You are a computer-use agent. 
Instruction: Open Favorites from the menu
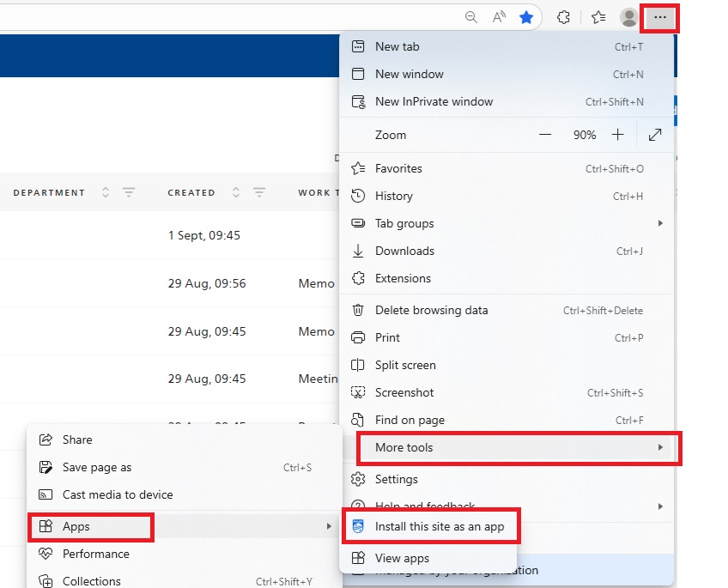pyautogui.click(x=506, y=169)
